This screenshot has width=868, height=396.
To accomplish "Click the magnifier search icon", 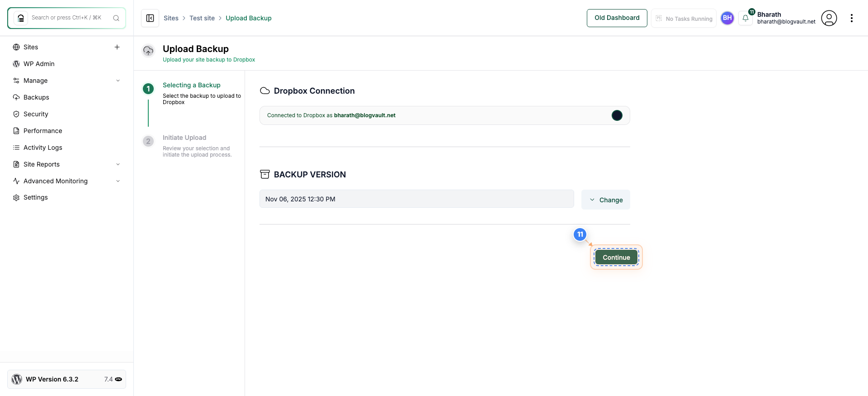I will 116,18.
